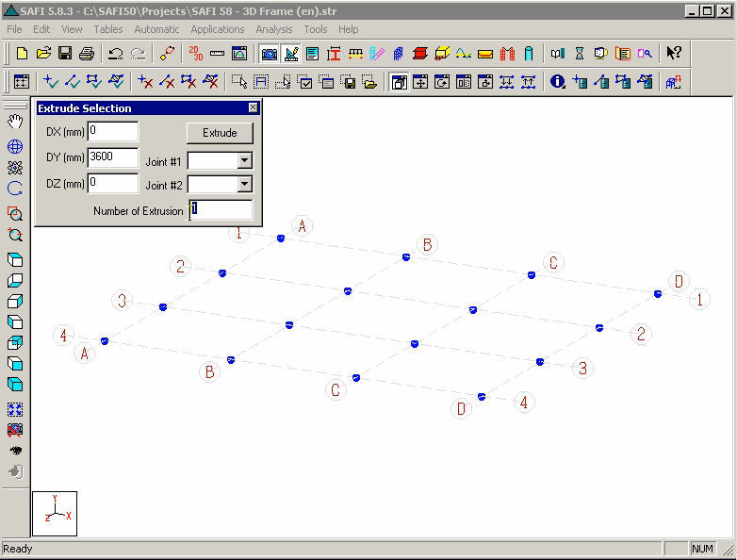Open the Help menu
The image size is (737, 560).
point(349,29)
